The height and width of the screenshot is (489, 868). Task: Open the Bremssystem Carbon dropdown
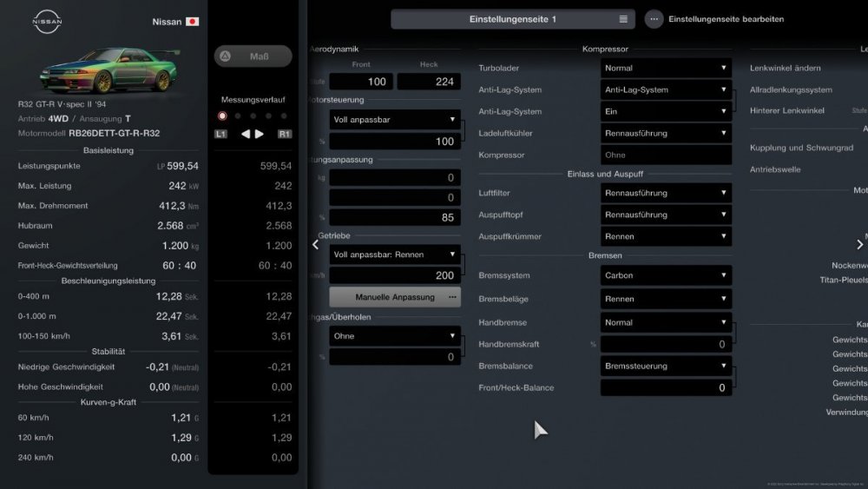pyautogui.click(x=666, y=274)
